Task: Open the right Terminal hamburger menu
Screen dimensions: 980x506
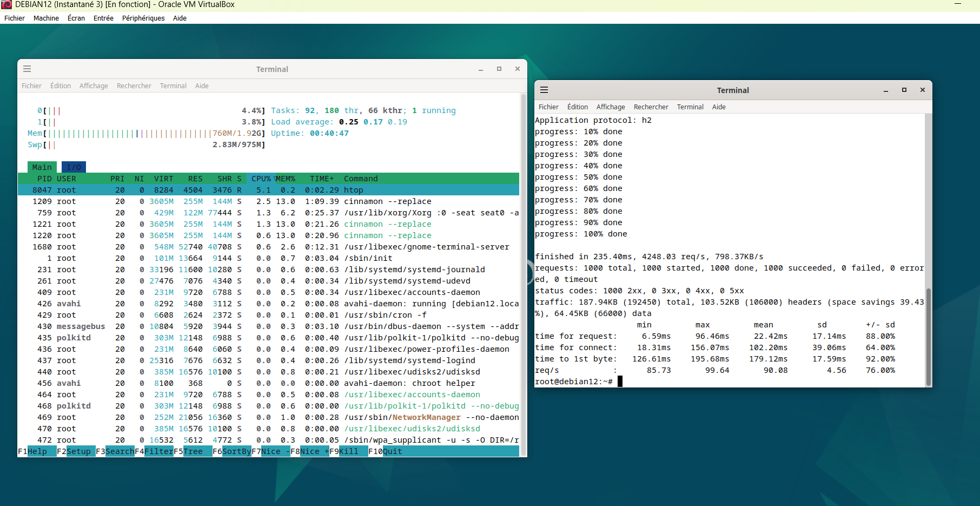Action: pos(544,90)
